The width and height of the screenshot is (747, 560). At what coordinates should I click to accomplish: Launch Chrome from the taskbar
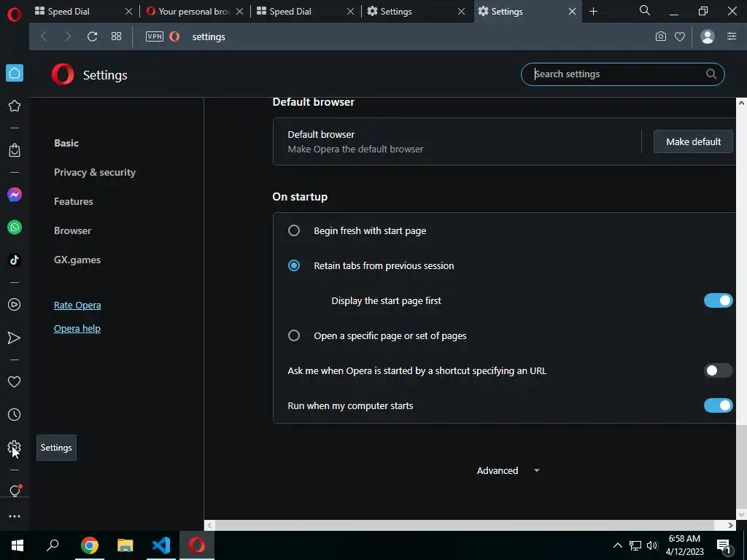(89, 545)
